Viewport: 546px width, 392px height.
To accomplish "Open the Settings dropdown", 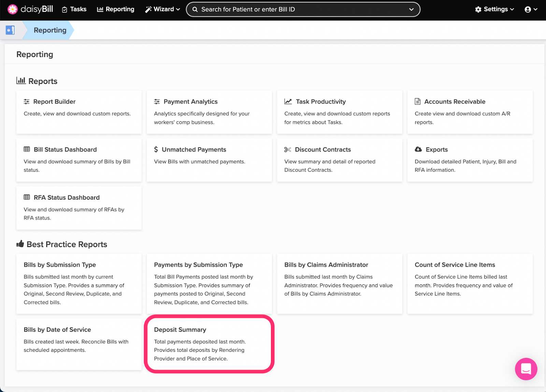I will (x=494, y=9).
